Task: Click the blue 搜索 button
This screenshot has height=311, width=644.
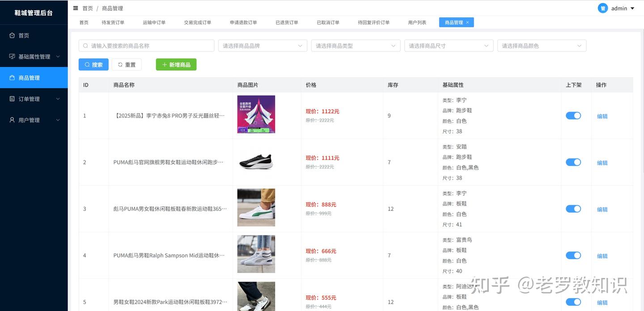Action: (x=93, y=65)
